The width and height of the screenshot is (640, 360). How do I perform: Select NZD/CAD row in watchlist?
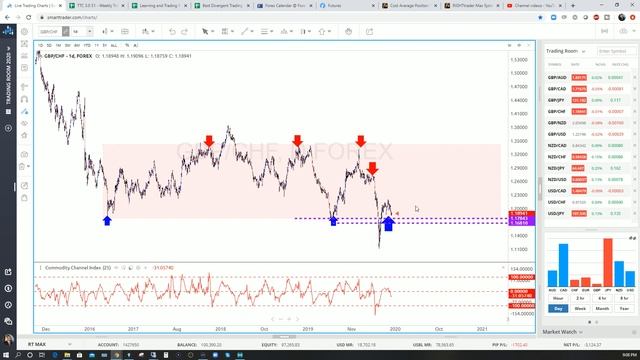tap(590, 145)
